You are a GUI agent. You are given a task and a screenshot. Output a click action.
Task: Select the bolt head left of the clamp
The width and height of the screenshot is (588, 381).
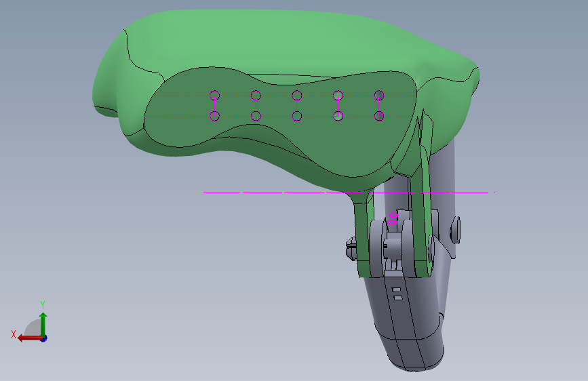[351, 247]
